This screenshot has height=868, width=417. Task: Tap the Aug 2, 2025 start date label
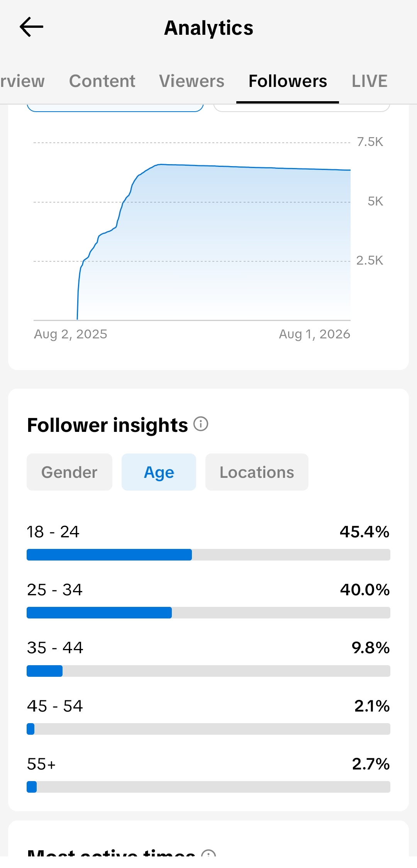tap(71, 334)
